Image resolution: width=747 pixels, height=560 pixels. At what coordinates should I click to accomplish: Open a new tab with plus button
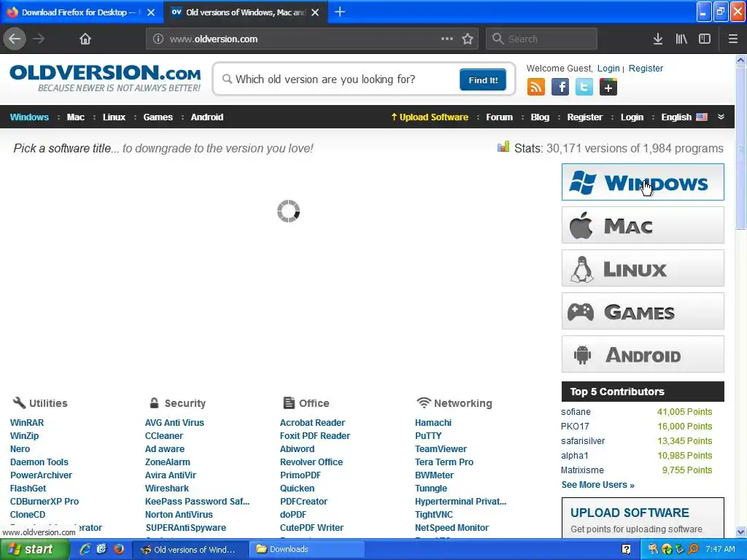point(340,12)
